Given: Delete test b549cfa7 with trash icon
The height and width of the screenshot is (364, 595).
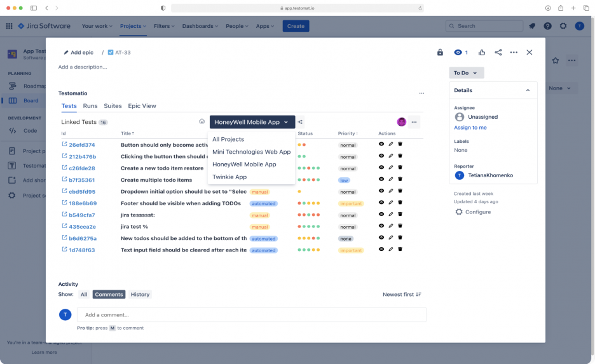Looking at the screenshot, I should pos(400,214).
